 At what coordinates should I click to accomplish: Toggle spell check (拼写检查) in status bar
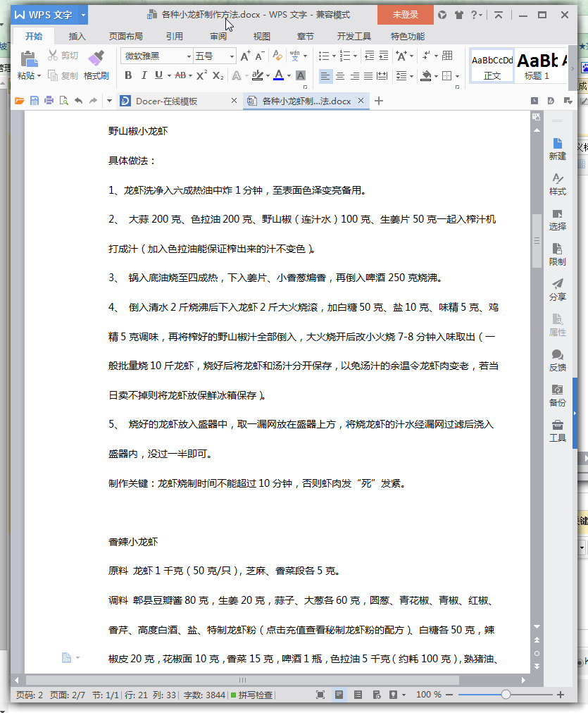(x=251, y=695)
